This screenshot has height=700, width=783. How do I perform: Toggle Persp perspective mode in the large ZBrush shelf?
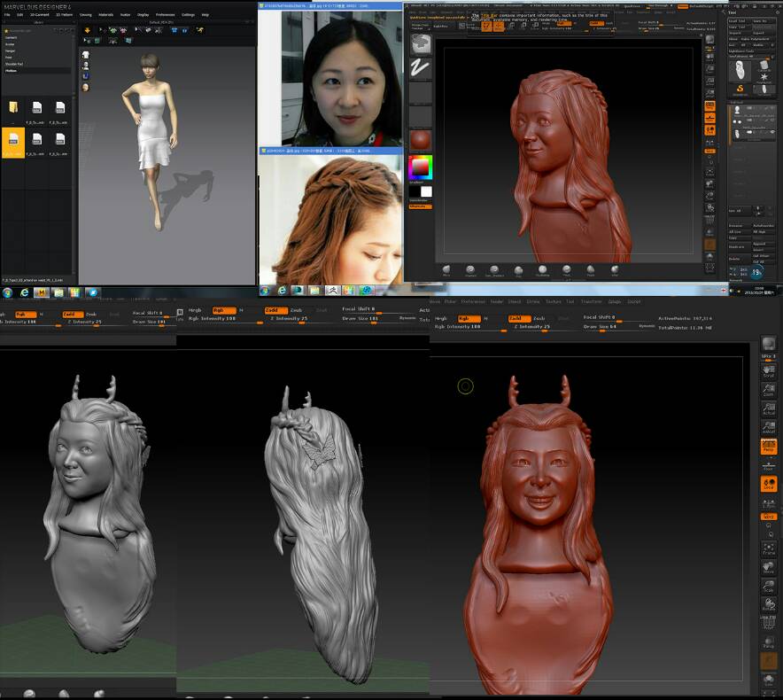(769, 447)
